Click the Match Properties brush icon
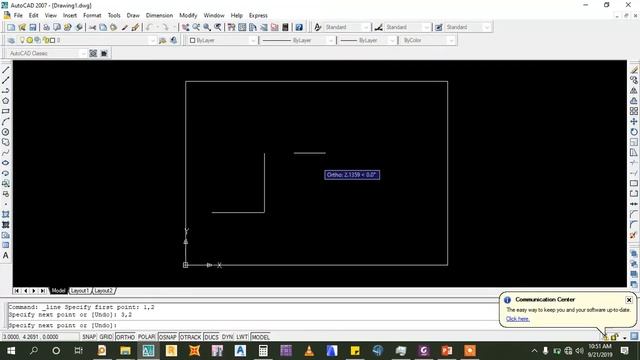The width and height of the screenshot is (640, 360). coord(135,27)
